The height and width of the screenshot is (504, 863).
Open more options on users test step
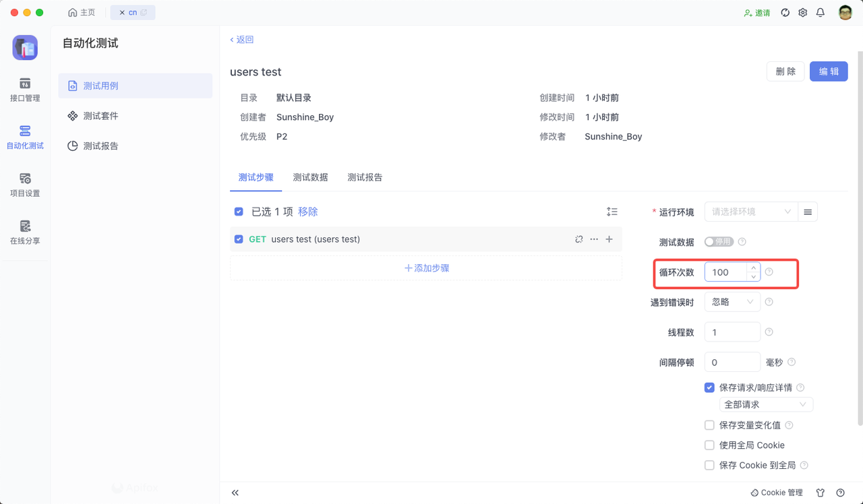tap(594, 239)
